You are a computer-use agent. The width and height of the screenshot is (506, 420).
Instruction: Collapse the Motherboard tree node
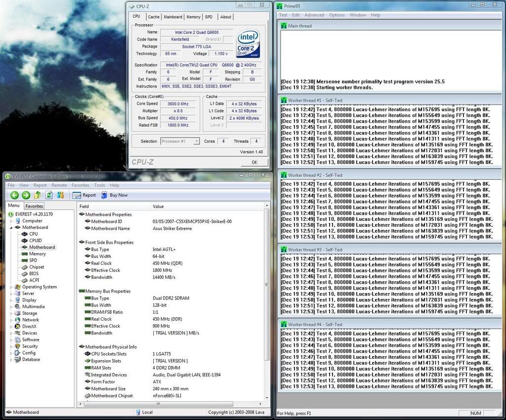[11, 227]
